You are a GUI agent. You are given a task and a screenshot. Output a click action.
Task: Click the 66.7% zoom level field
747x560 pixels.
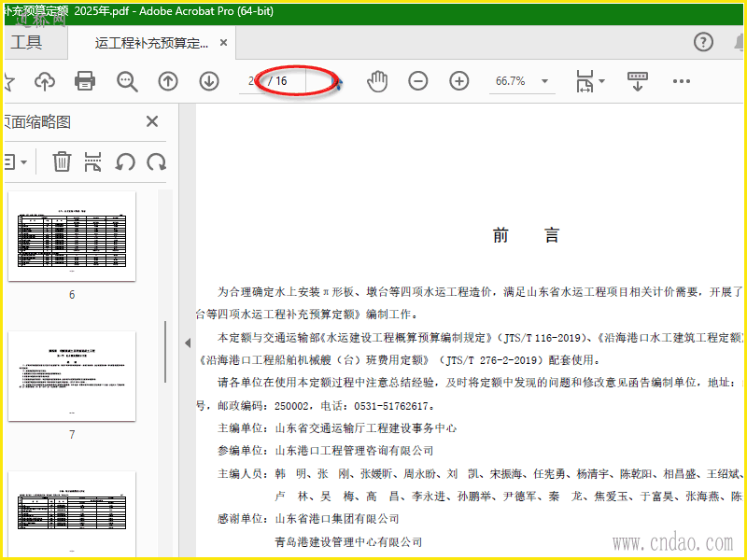510,81
